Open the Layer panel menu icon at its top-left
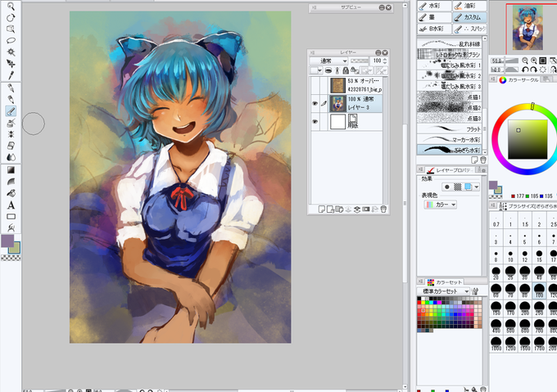The image size is (557, 392). tap(313, 52)
